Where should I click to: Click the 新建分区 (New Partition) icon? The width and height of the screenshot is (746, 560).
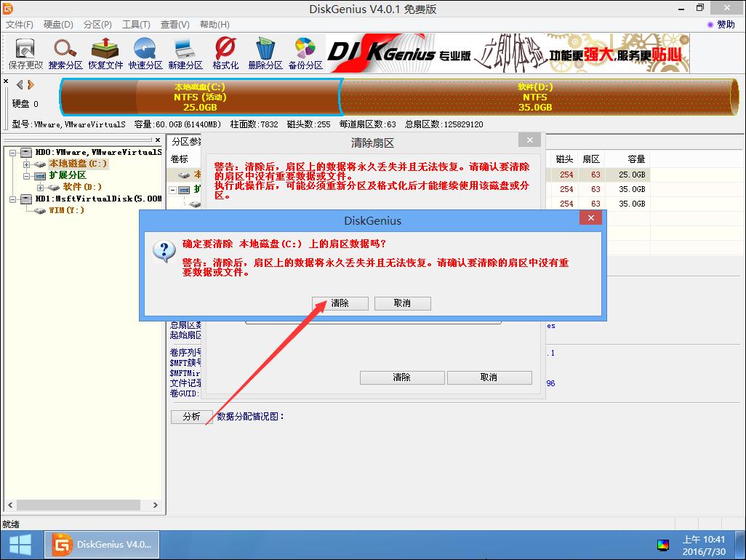click(x=185, y=52)
